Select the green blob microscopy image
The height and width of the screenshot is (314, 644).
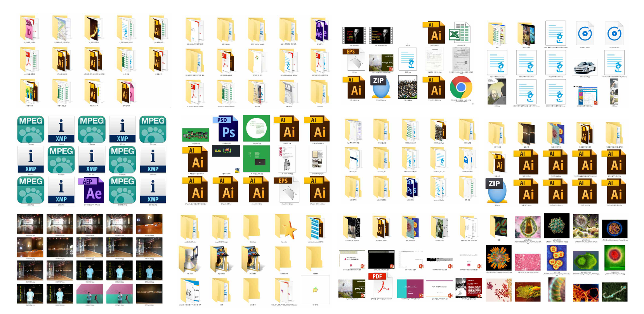[586, 262]
